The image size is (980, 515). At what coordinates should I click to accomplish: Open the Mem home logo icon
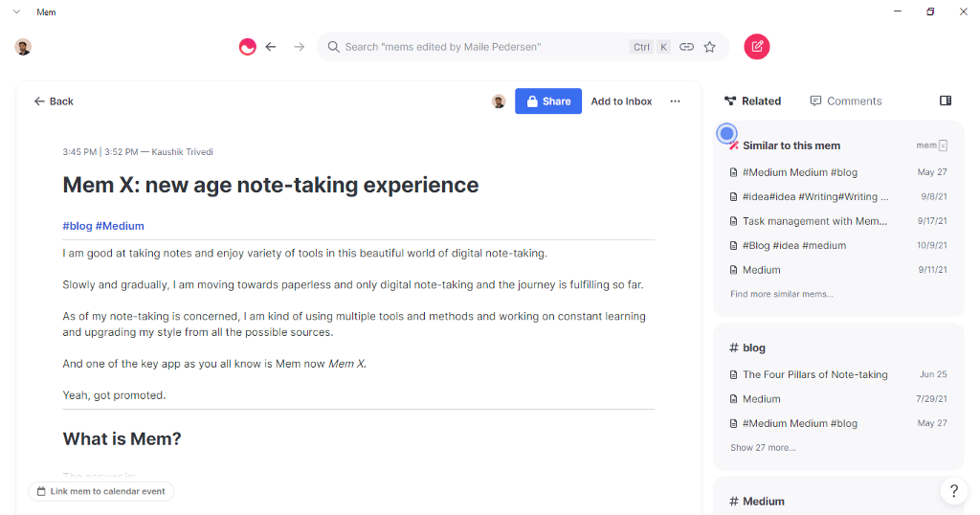(248, 47)
